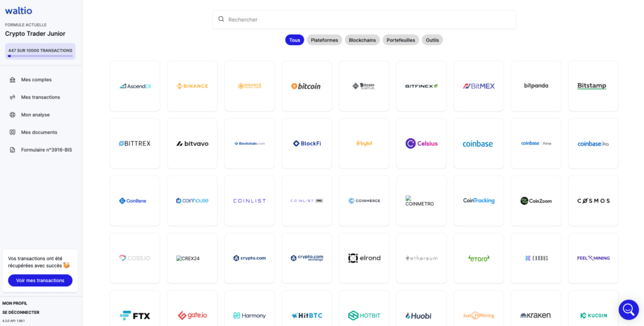
Task: Select the gate.io card
Action: (192, 308)
